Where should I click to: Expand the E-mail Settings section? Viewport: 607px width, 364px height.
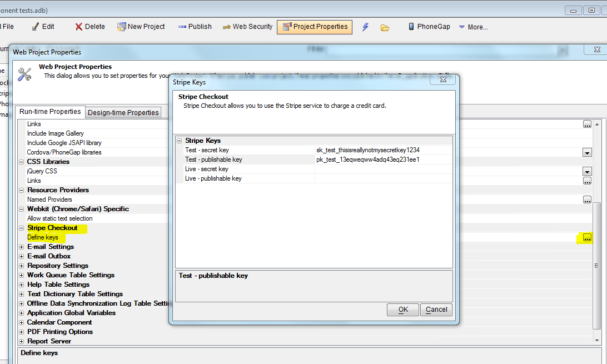22,247
